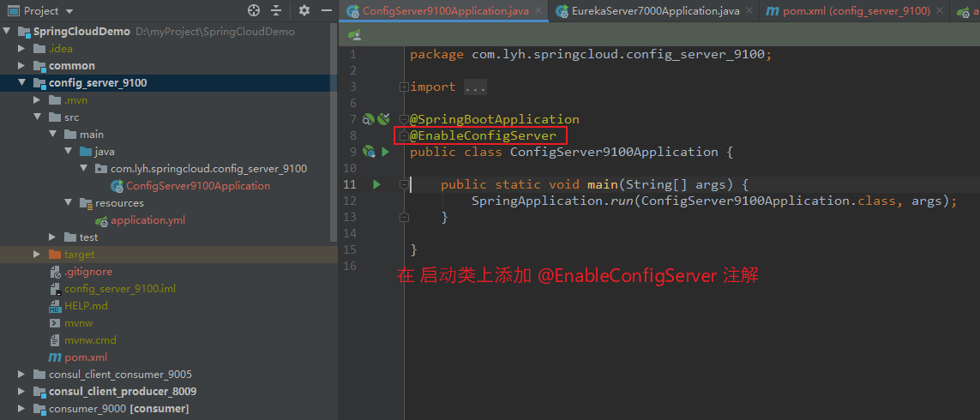
Task: Click the collapse all icon in Project toolbar
Action: pos(276,10)
